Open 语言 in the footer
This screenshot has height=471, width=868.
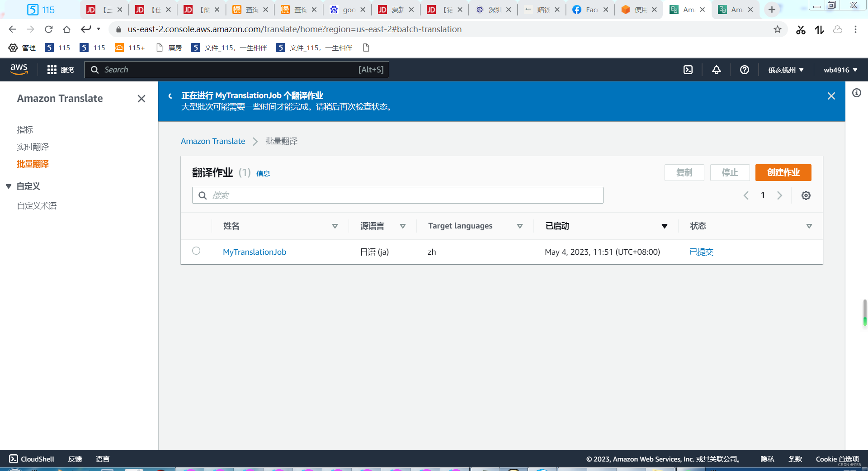[103, 459]
